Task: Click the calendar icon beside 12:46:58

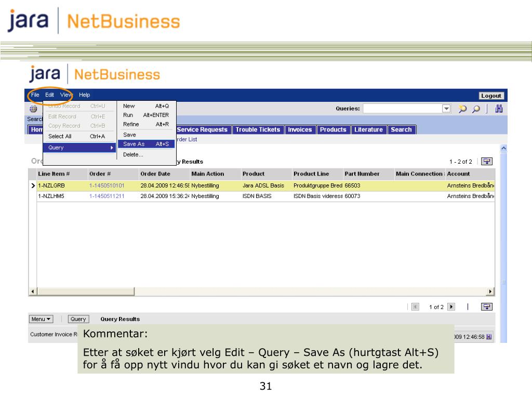Action: [489, 337]
